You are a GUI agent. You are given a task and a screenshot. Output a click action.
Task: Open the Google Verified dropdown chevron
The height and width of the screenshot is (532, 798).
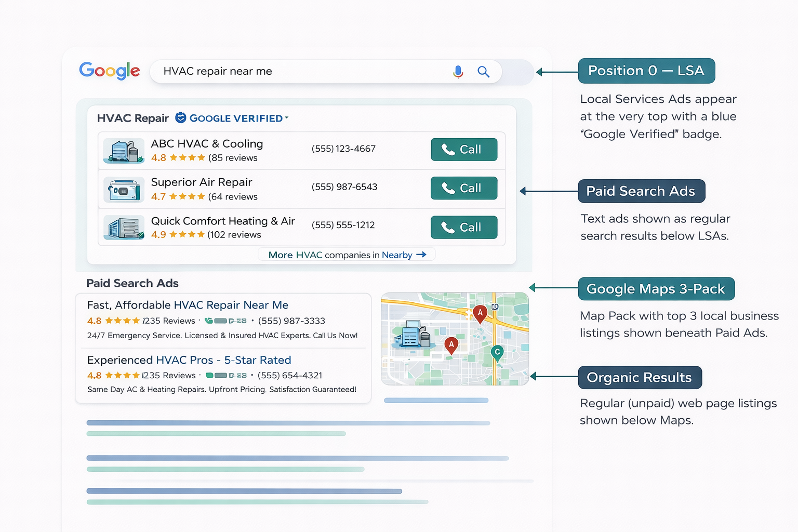pyautogui.click(x=286, y=118)
